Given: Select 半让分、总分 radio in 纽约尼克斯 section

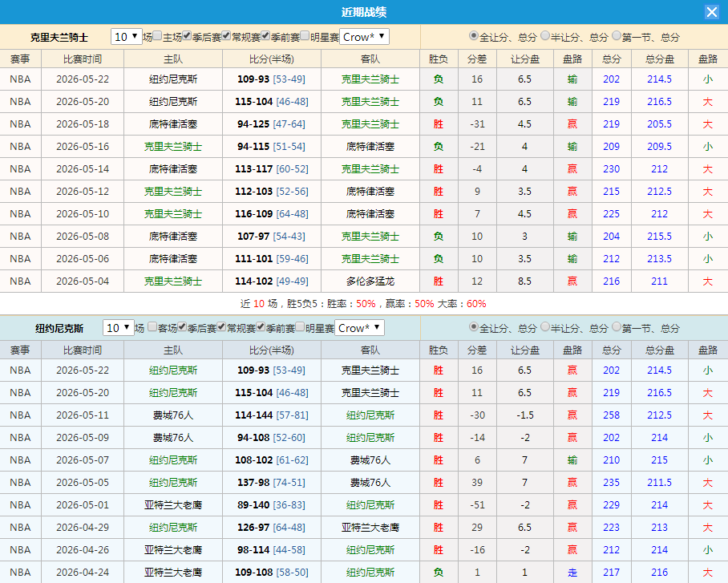Looking at the screenshot, I should [545, 326].
